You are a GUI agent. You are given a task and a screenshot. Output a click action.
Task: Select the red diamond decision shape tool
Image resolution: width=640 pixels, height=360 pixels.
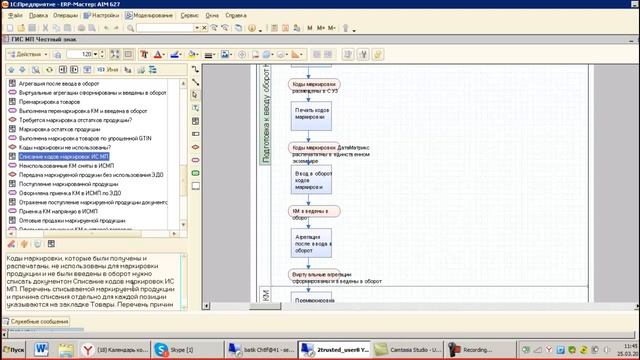click(x=196, y=147)
